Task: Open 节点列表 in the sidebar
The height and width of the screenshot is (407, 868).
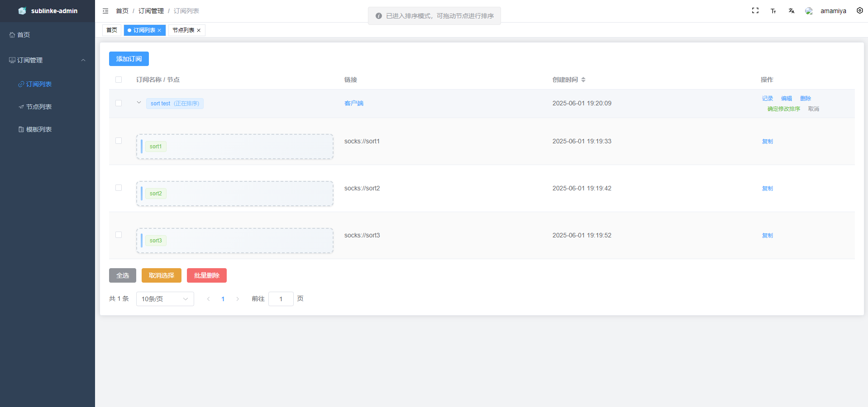Action: (x=48, y=107)
